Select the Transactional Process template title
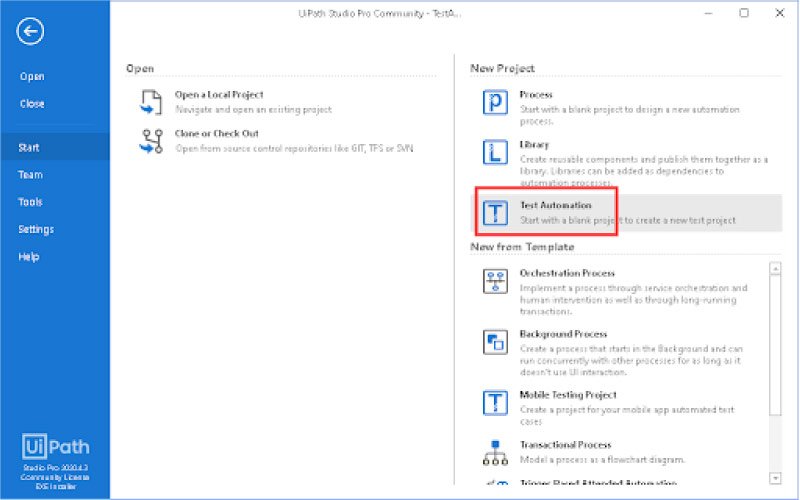Screen dimensions: 800x500 click(x=565, y=445)
